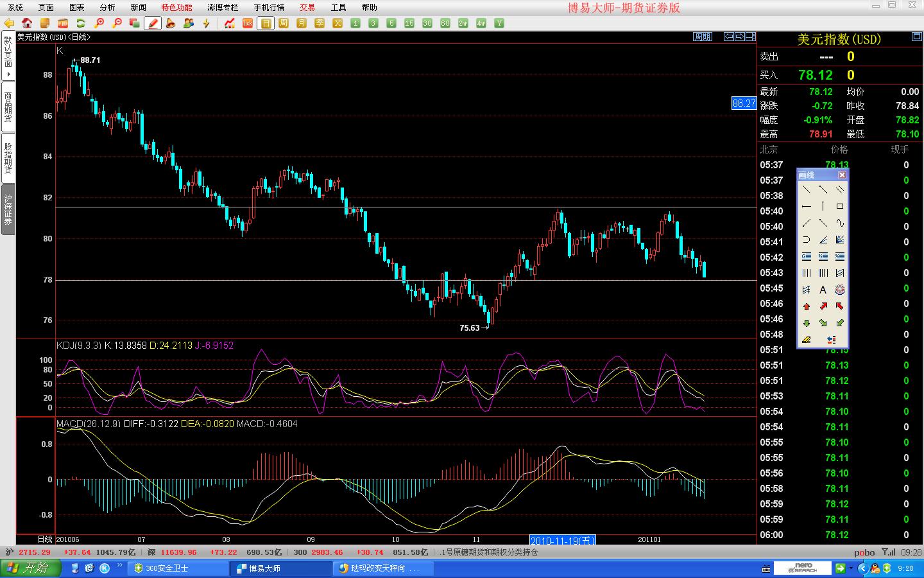
Task: Open the 商品期货 side tab
Action: coord(8,107)
